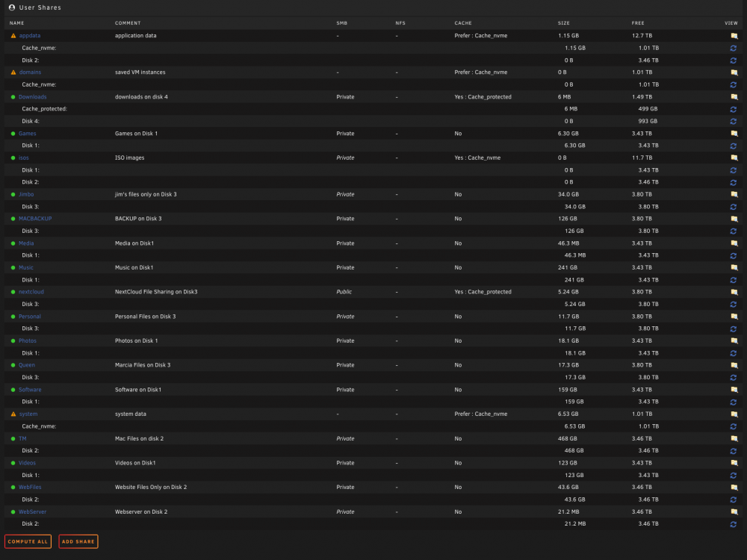Open folder view icon for Queen share
747x560 pixels.
[x=734, y=365]
